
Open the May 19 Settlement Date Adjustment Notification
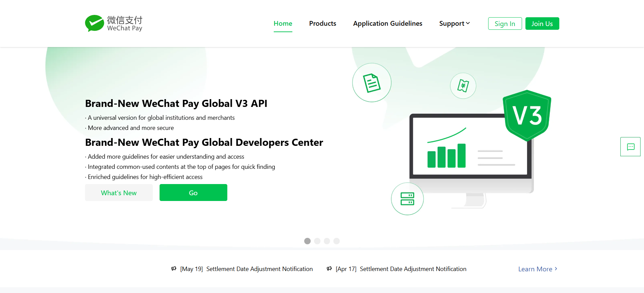click(246, 269)
